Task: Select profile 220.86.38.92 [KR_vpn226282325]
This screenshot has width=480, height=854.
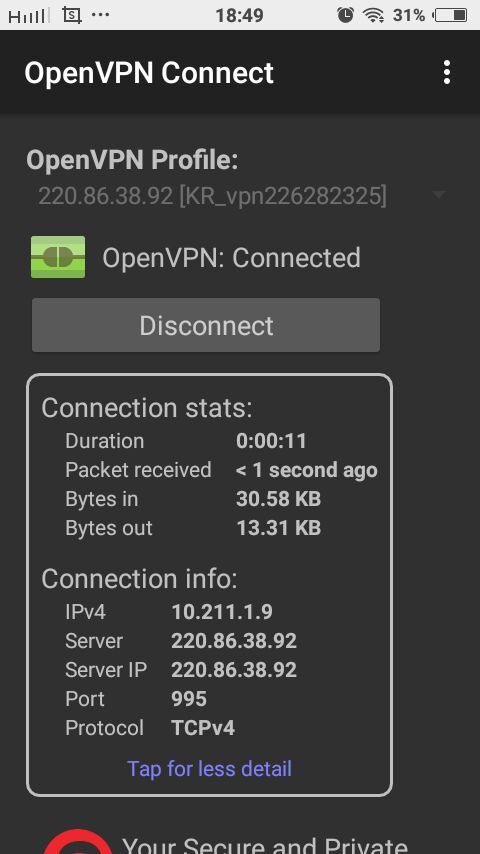Action: [212, 196]
